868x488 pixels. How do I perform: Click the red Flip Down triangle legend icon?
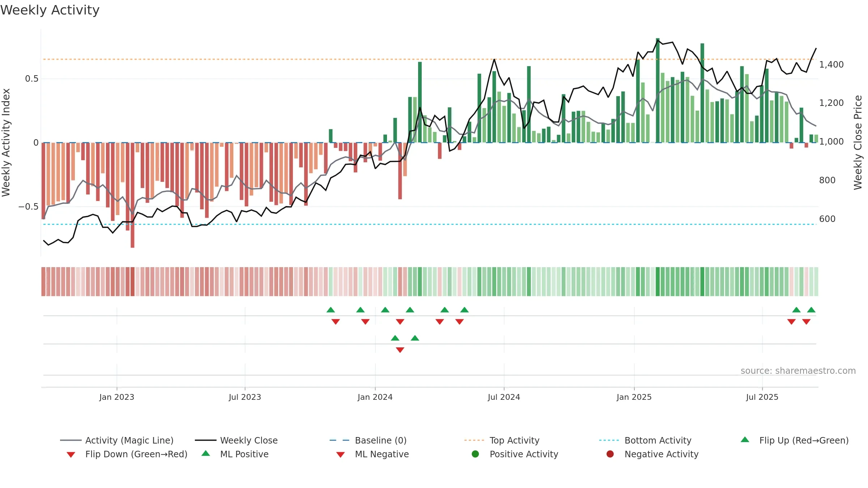(x=71, y=455)
